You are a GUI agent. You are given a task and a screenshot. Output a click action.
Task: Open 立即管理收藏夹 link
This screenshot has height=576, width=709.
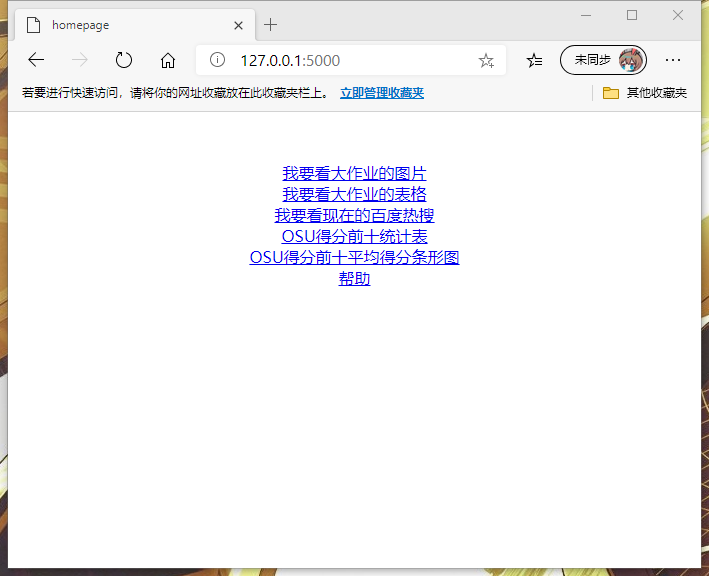[x=382, y=93]
